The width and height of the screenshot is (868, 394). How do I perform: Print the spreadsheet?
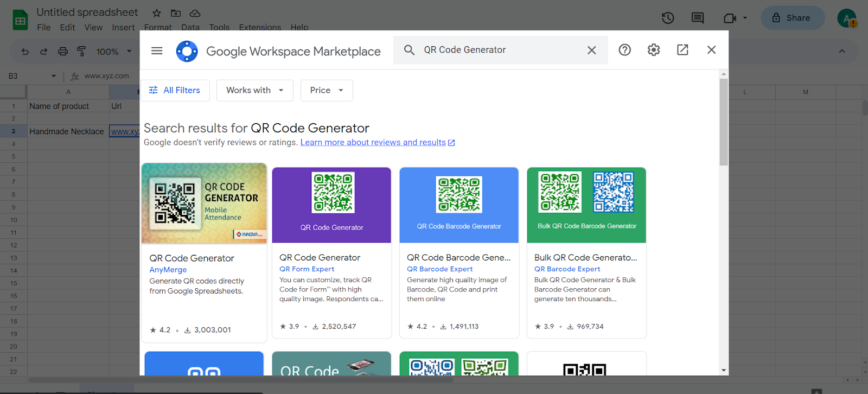63,52
